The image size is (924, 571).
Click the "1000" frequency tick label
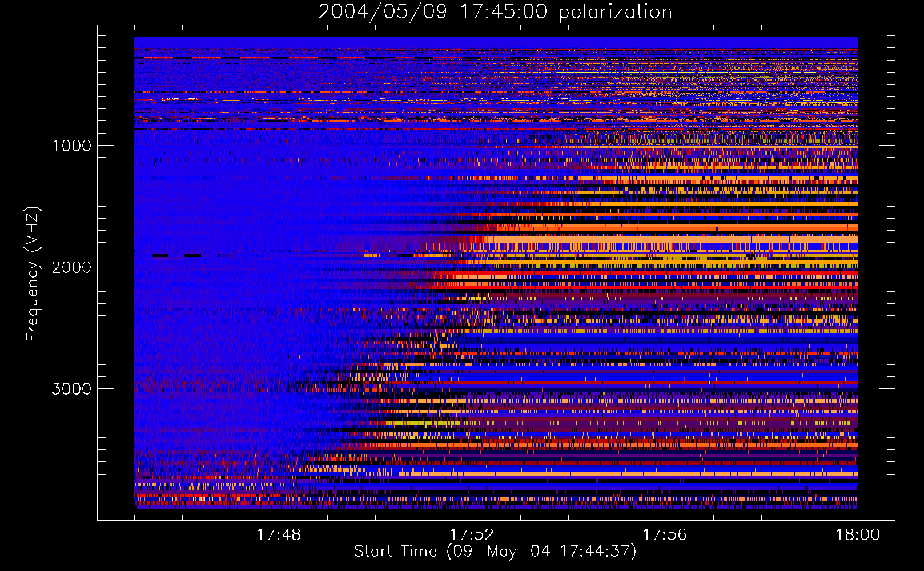coord(71,146)
